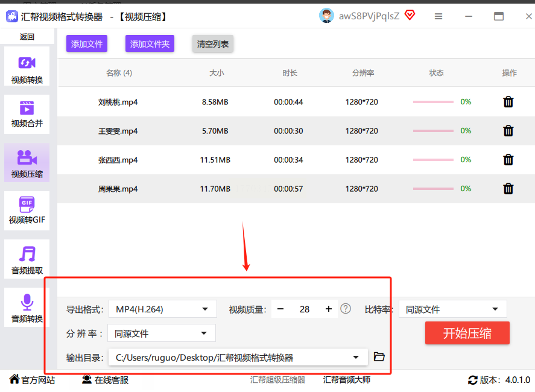Click the user avatar icon
The height and width of the screenshot is (392, 535).
click(x=326, y=16)
